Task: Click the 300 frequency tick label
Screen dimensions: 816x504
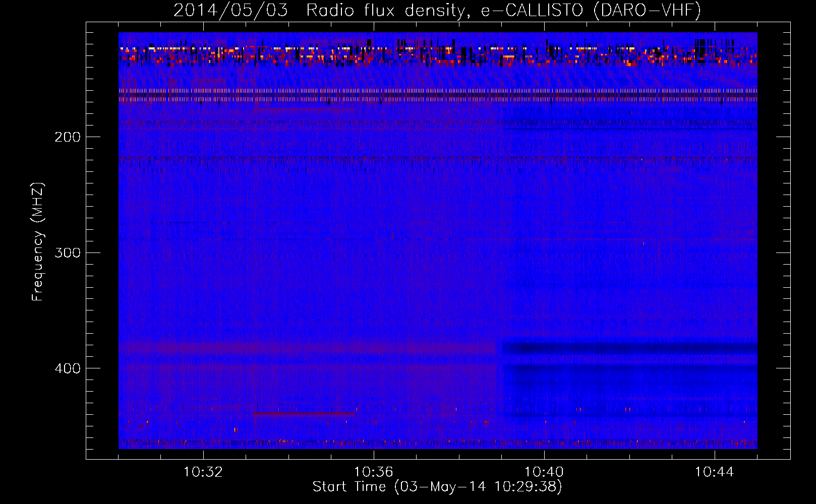Action: 68,253
